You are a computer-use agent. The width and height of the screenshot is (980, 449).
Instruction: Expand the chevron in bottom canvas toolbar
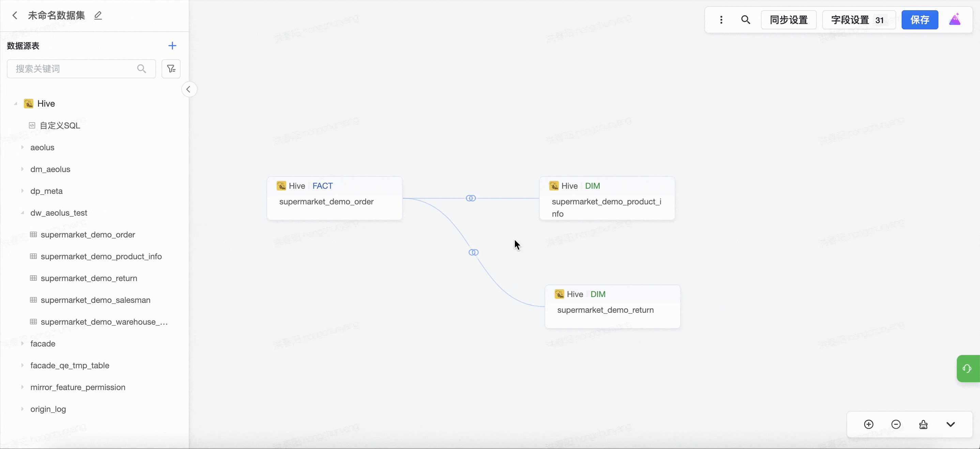click(x=950, y=424)
